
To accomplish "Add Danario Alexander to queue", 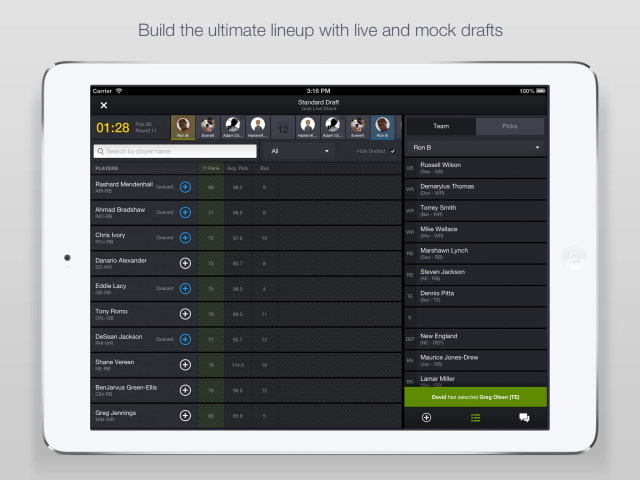I will click(x=185, y=263).
